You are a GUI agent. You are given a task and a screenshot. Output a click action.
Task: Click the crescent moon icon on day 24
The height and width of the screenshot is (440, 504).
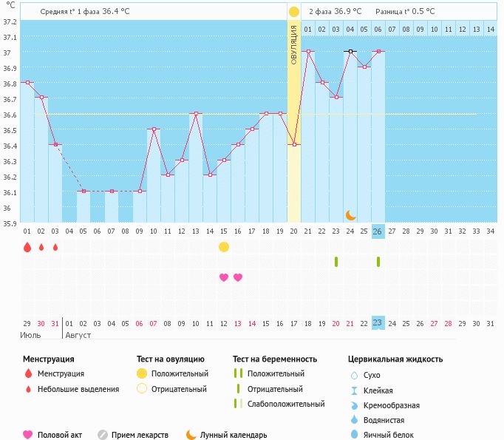click(x=350, y=215)
